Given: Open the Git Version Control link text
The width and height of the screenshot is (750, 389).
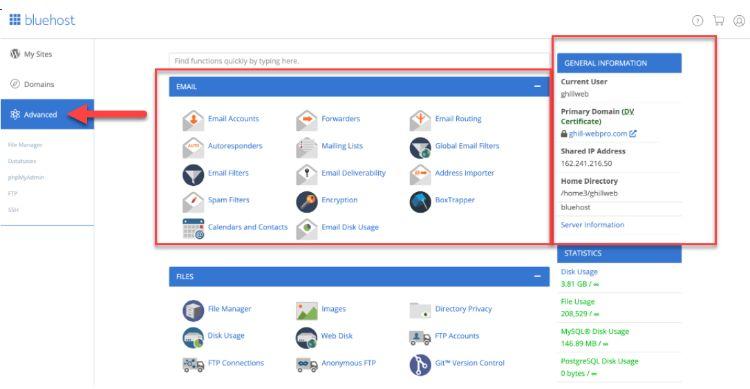Looking at the screenshot, I should tap(470, 363).
